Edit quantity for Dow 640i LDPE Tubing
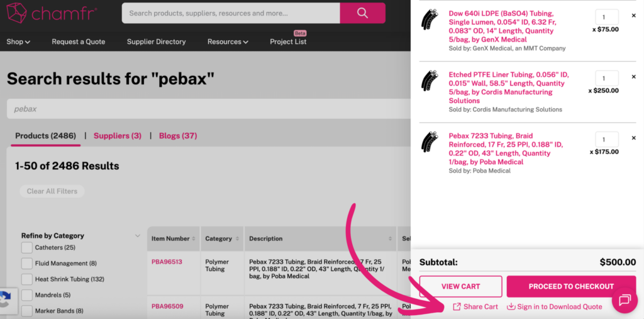Image resolution: width=644 pixels, height=319 pixels. [x=607, y=17]
